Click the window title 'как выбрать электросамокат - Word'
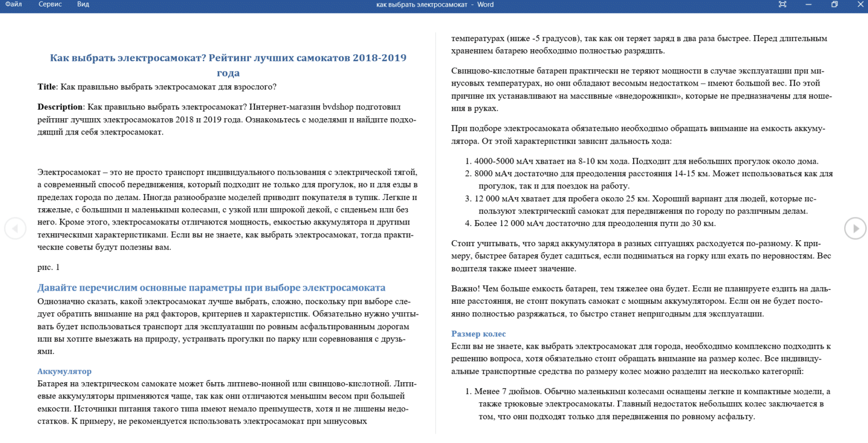Image resolution: width=868 pixels, height=443 pixels. [435, 4]
